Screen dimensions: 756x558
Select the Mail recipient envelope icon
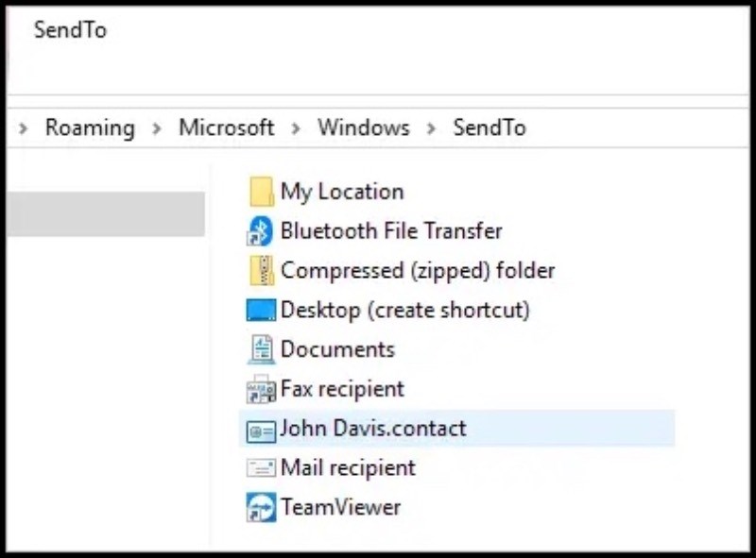261,468
